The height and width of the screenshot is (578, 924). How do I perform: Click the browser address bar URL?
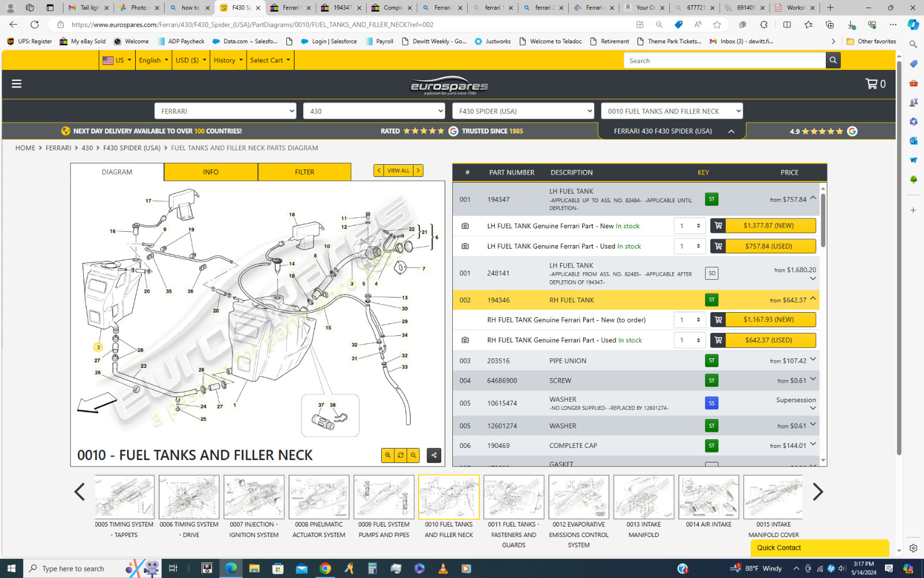tap(252, 24)
